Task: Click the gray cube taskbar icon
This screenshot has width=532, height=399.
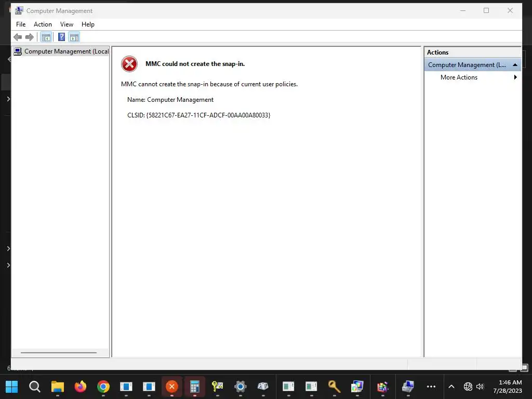Action: 263,387
